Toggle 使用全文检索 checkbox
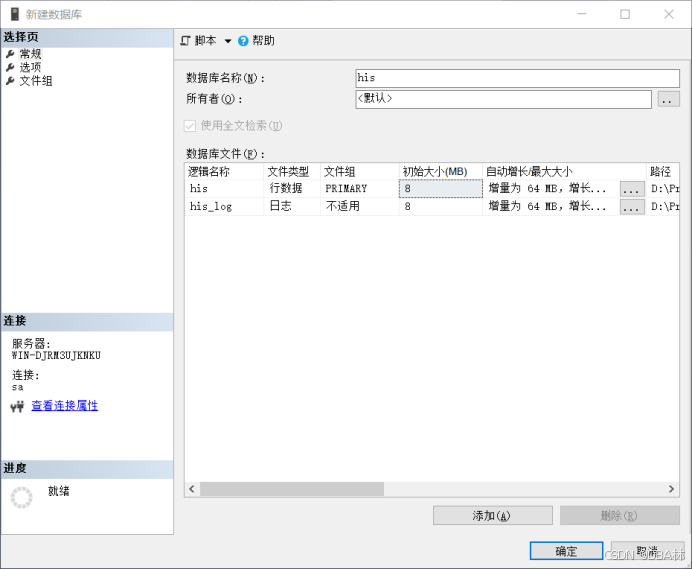Screen dimensions: 693x569 click(190, 126)
